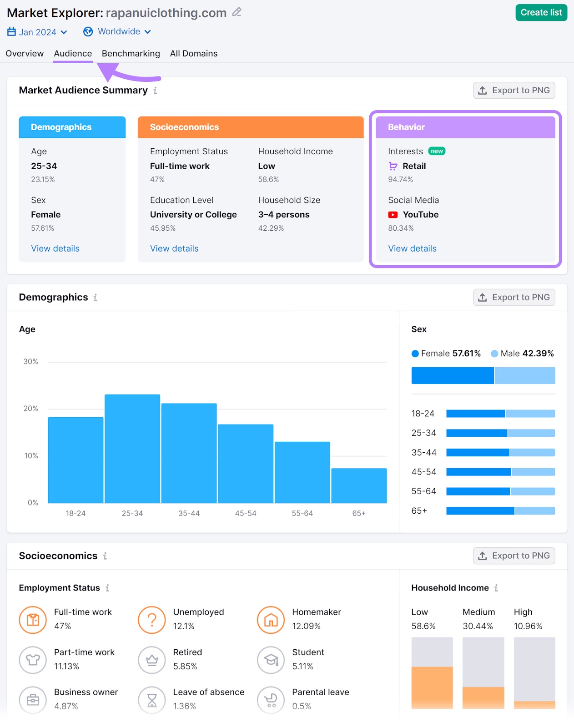Export Market Audience Summary to PNG
The height and width of the screenshot is (728, 574).
pos(514,91)
